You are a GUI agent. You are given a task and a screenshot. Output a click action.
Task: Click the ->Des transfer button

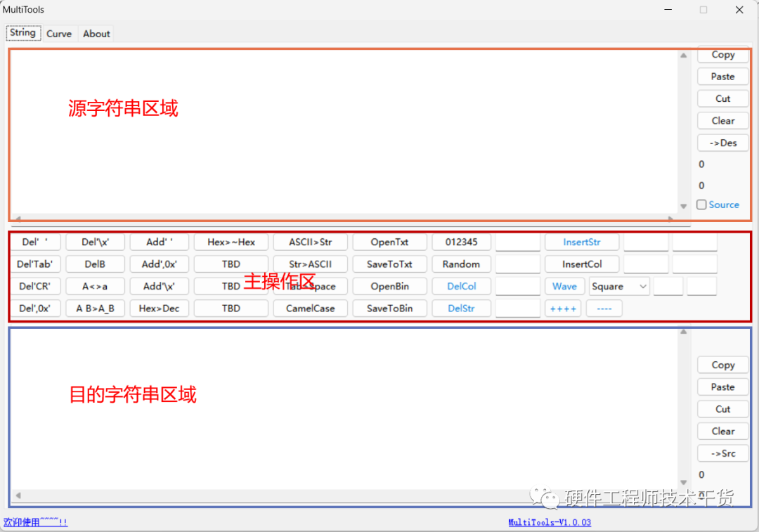(722, 143)
